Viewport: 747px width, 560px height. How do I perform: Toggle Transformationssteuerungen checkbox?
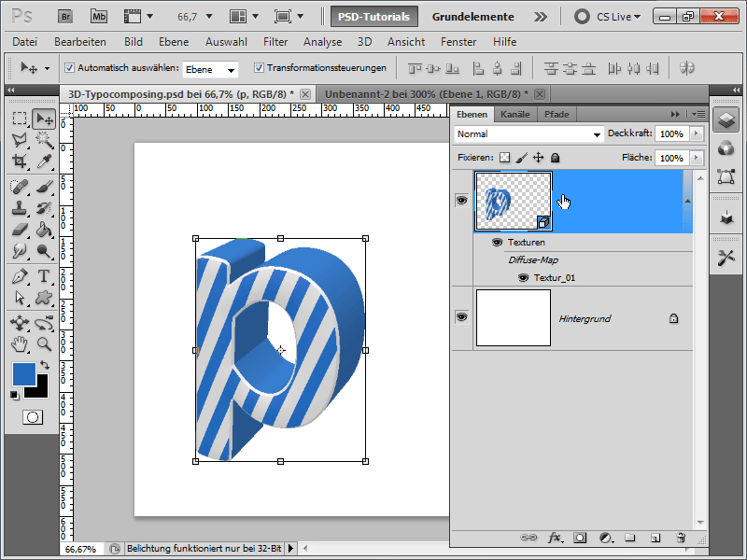259,67
